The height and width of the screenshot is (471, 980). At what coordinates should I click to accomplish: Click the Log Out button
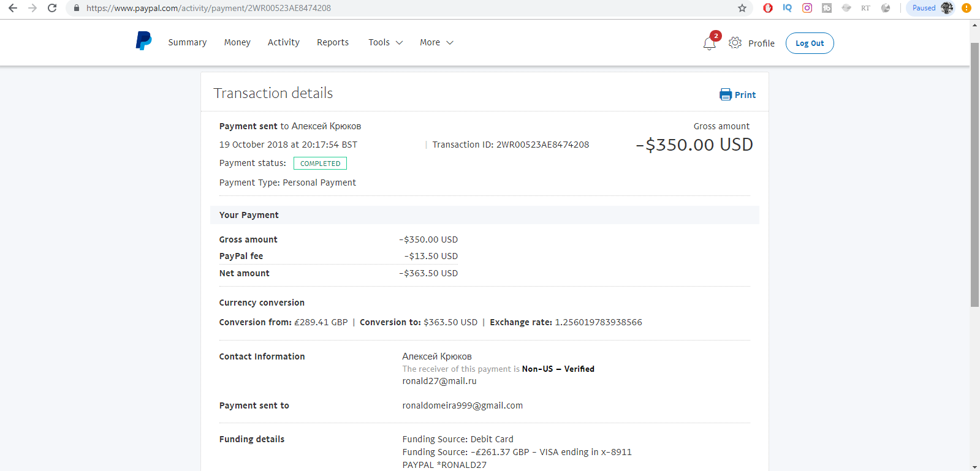coord(810,43)
